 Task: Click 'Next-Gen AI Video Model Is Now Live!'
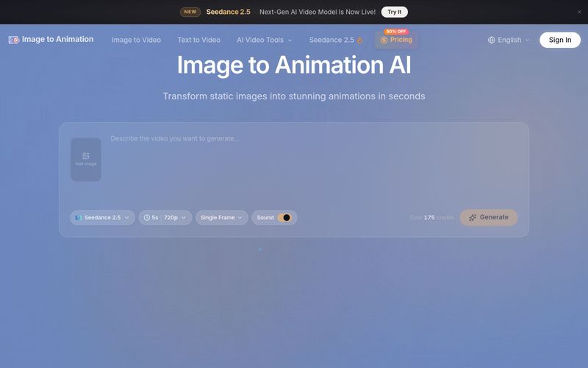pos(318,12)
